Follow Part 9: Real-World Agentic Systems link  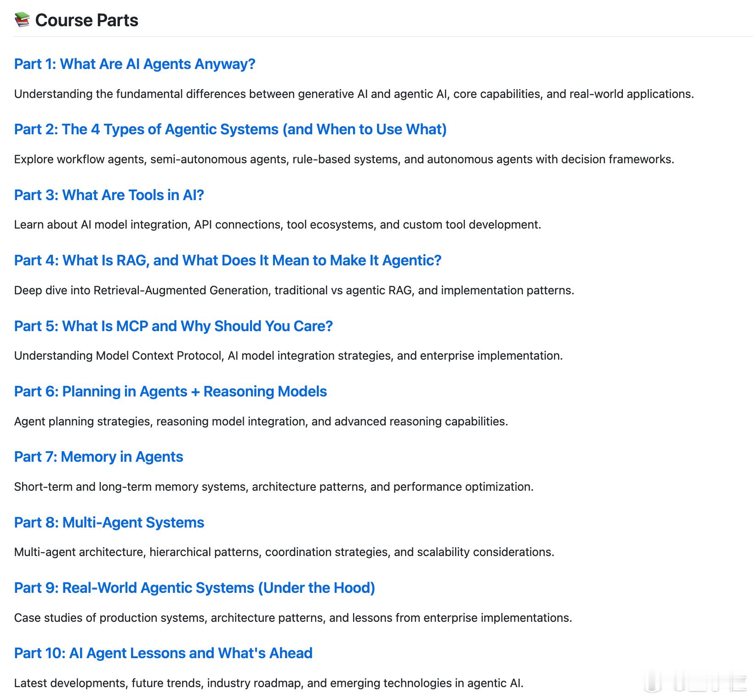pyautogui.click(x=194, y=588)
